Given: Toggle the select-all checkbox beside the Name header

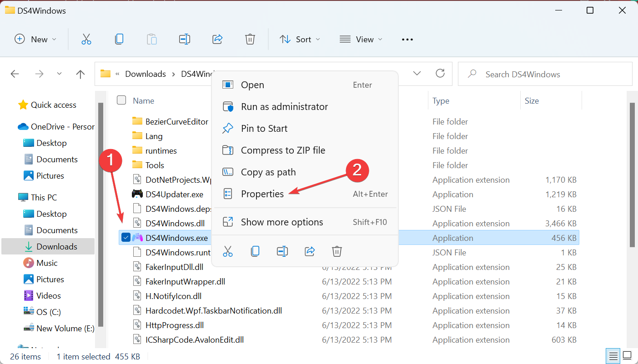Looking at the screenshot, I should (121, 100).
